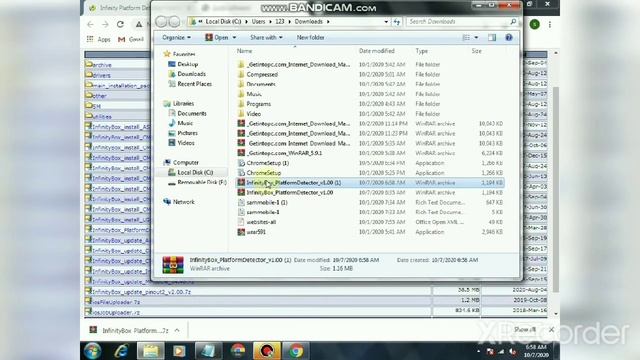Select Computer in navigation pane
This screenshot has height=360, width=640.
185,162
